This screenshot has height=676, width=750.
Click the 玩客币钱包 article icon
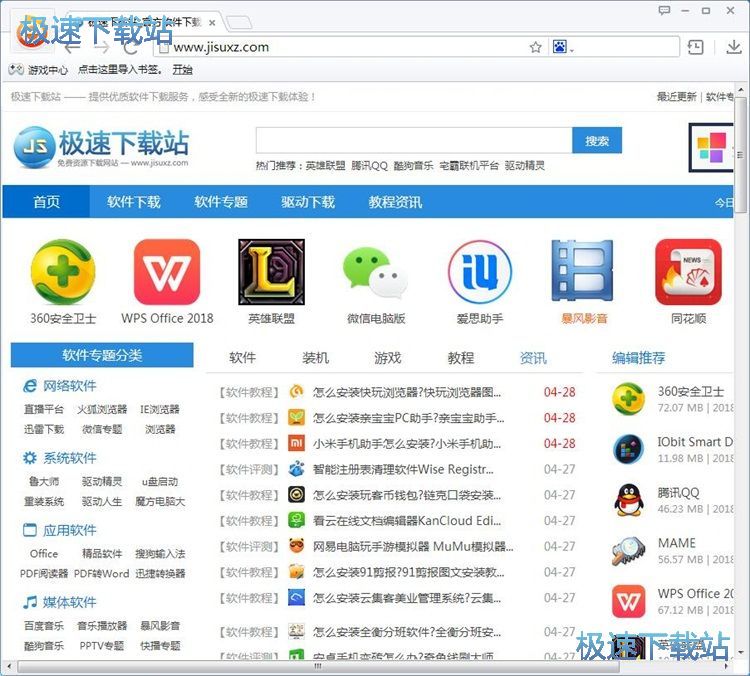[297, 495]
